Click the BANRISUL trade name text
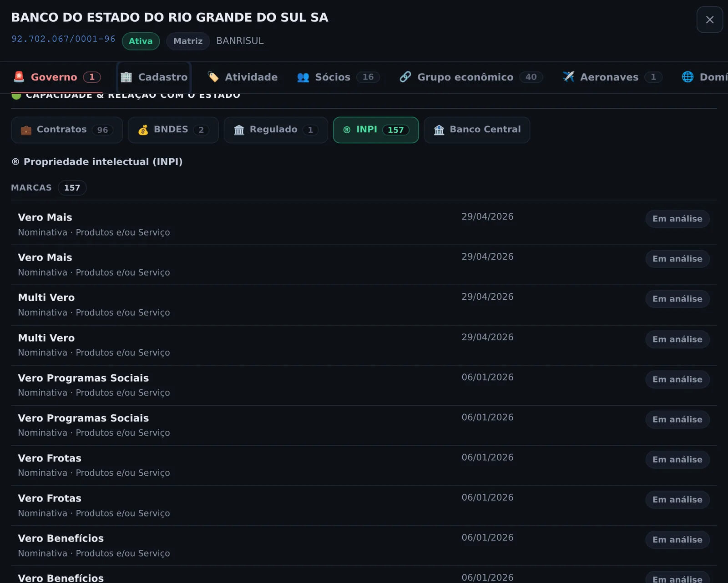Screen dimensions: 728x583 [240, 41]
